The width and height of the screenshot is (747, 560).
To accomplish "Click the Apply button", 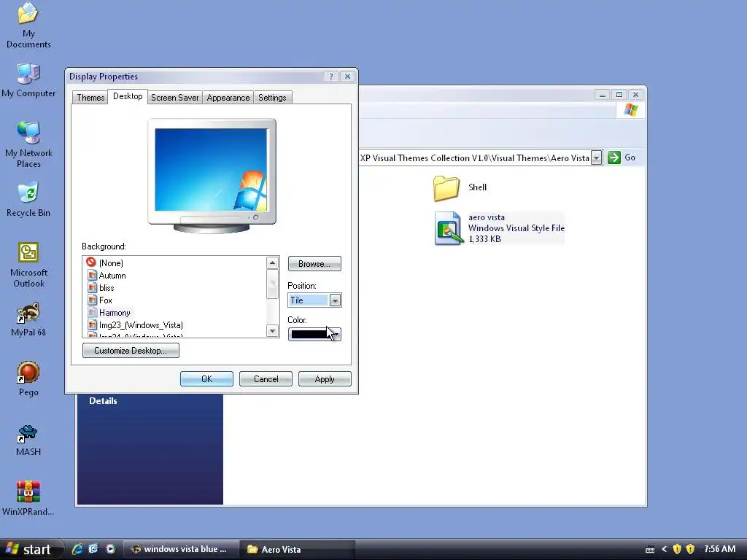I will point(325,379).
